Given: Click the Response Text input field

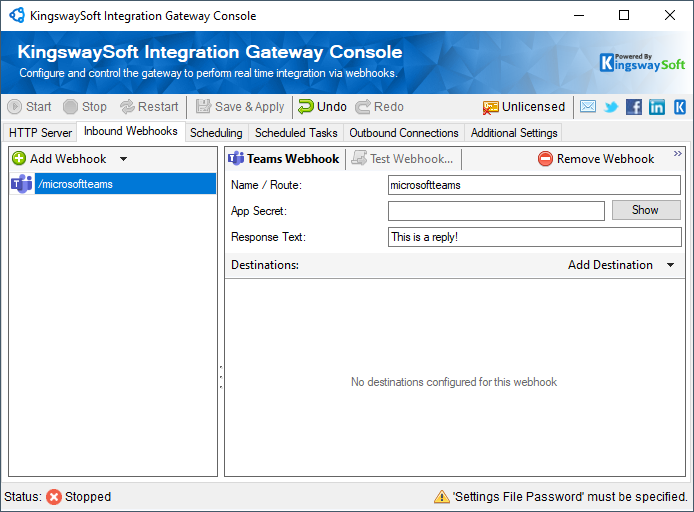Looking at the screenshot, I should coord(535,237).
